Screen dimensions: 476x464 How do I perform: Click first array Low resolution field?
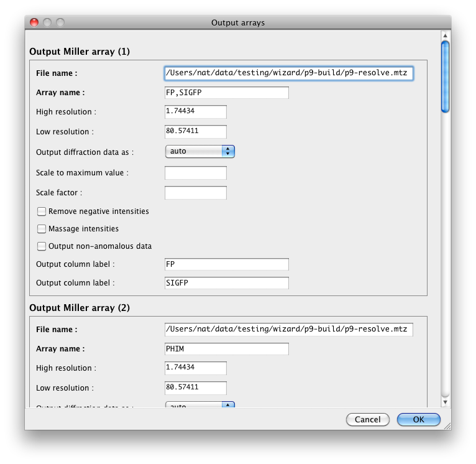pos(195,132)
